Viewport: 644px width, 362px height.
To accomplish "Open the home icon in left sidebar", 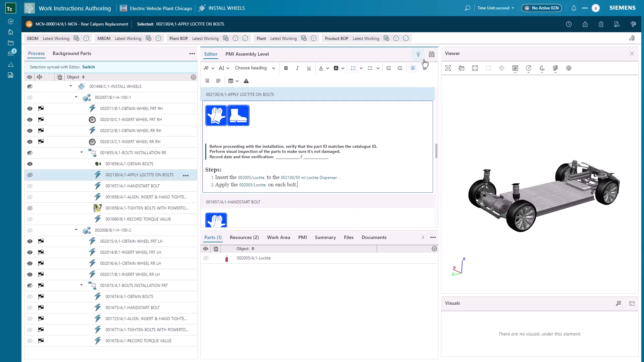I will click(x=11, y=32).
